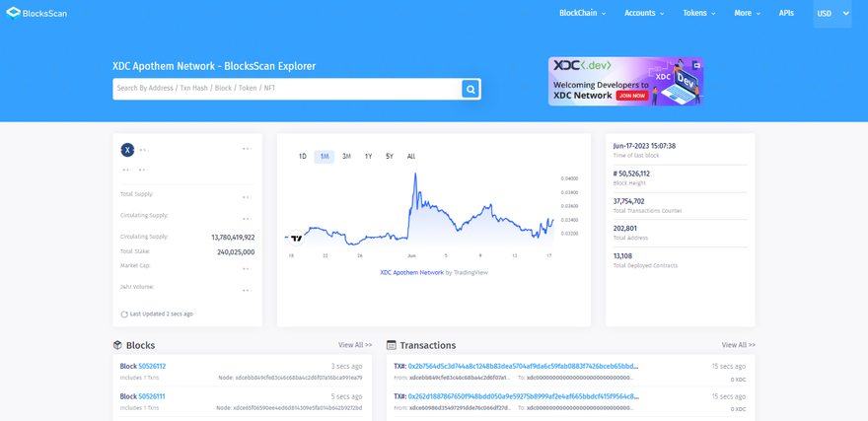Click the TradingView logo on chart

point(294,237)
